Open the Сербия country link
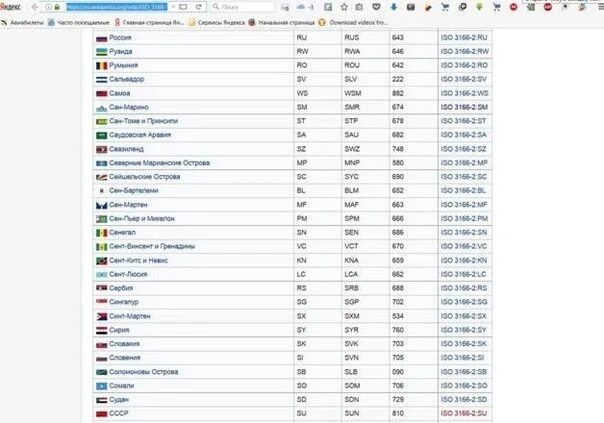Screen dimensions: 604x423 click(121, 288)
